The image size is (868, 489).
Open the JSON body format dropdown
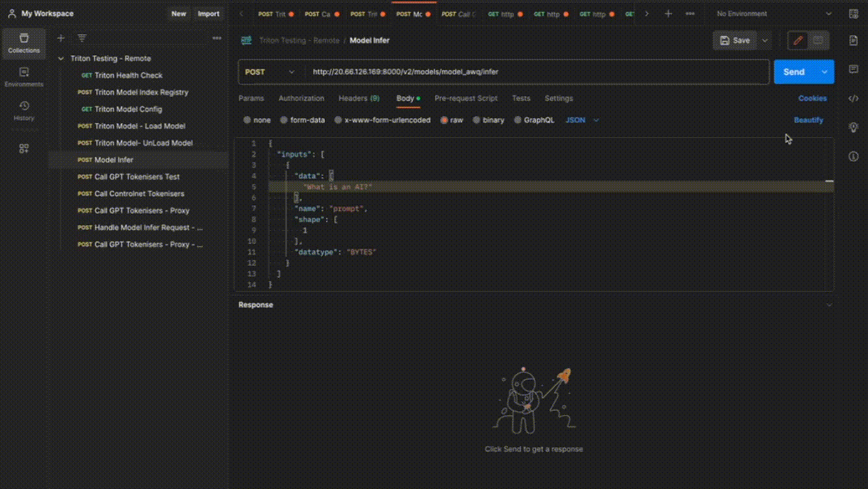coord(582,120)
